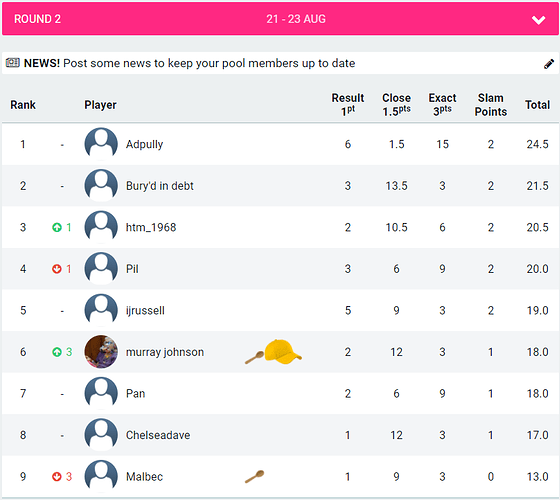Open ijrussell's player profile link
The image size is (560, 500).
click(145, 310)
